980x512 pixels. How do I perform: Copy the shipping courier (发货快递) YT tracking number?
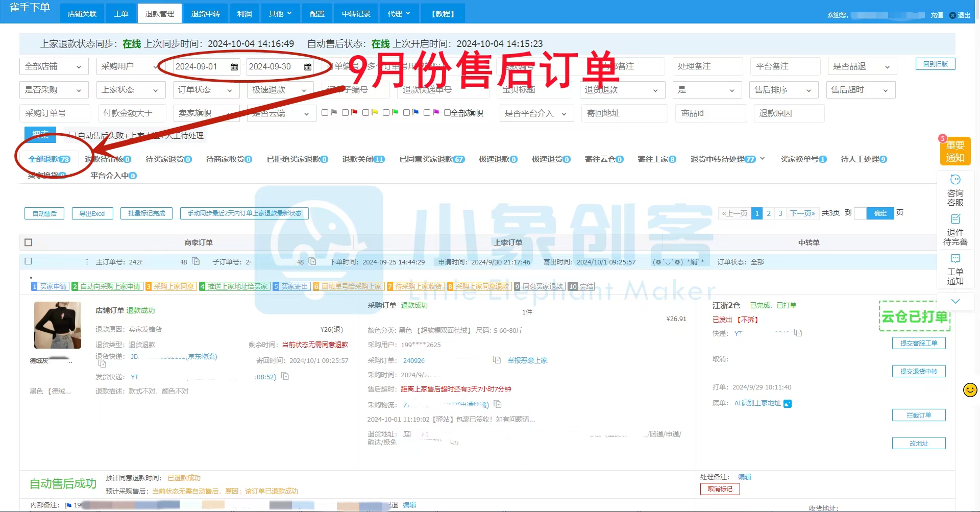tap(285, 376)
